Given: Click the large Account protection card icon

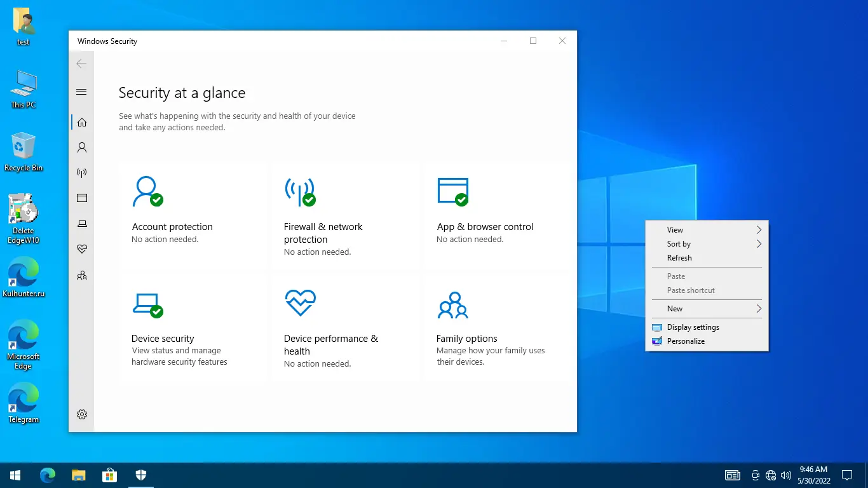Looking at the screenshot, I should [x=147, y=191].
